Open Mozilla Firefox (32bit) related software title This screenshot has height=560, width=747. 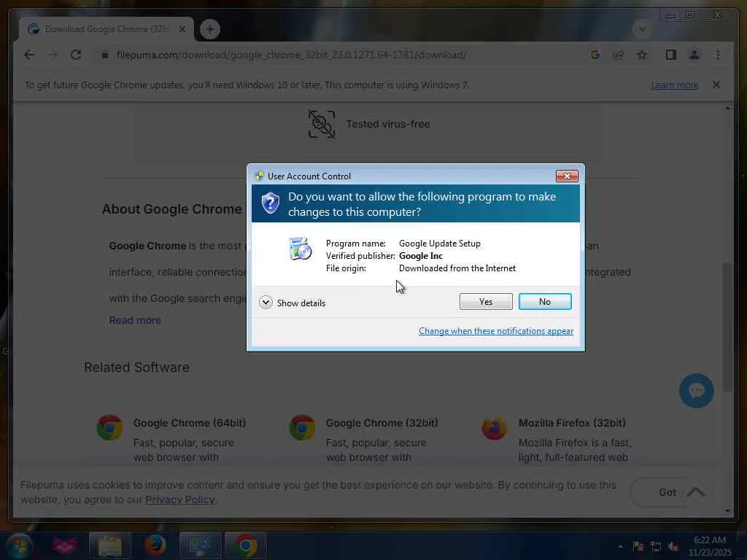pyautogui.click(x=572, y=423)
